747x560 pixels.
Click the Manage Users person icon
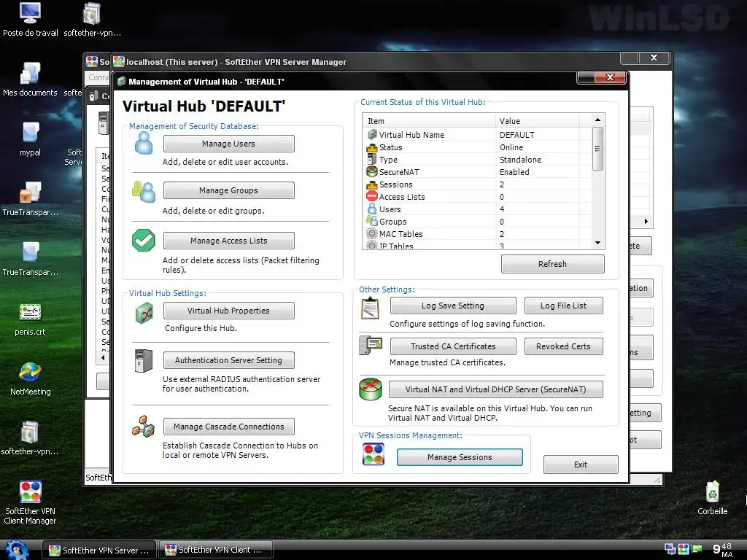[144, 144]
